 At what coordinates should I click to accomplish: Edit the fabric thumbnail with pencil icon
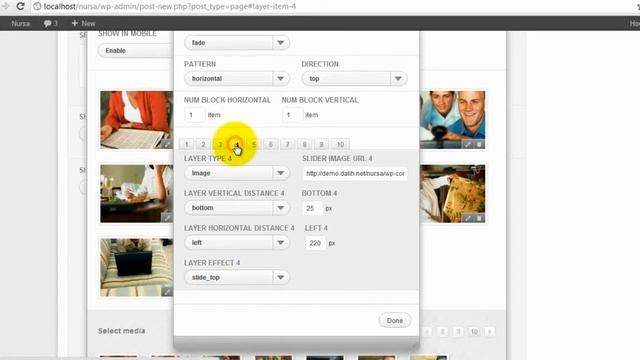(468, 218)
